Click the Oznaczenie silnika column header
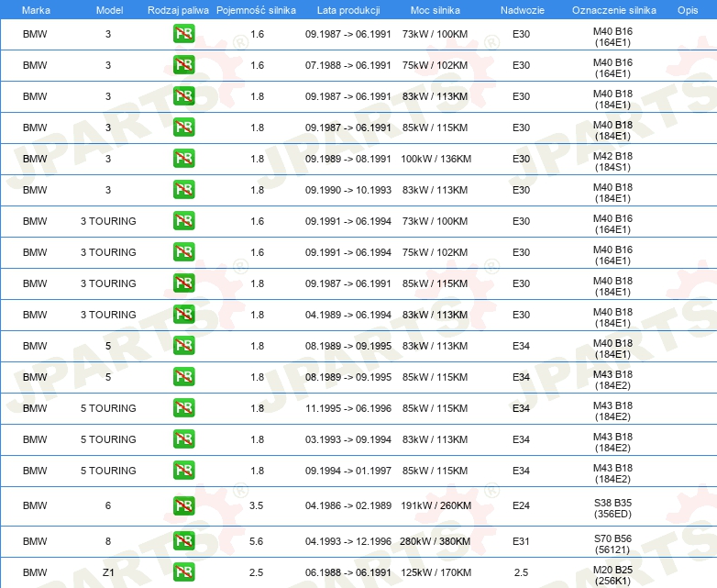 click(613, 10)
